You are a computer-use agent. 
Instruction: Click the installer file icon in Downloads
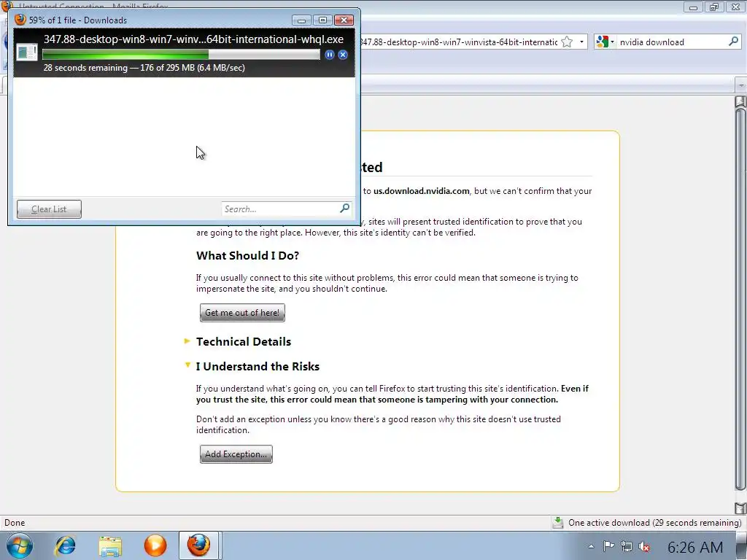[x=27, y=52]
